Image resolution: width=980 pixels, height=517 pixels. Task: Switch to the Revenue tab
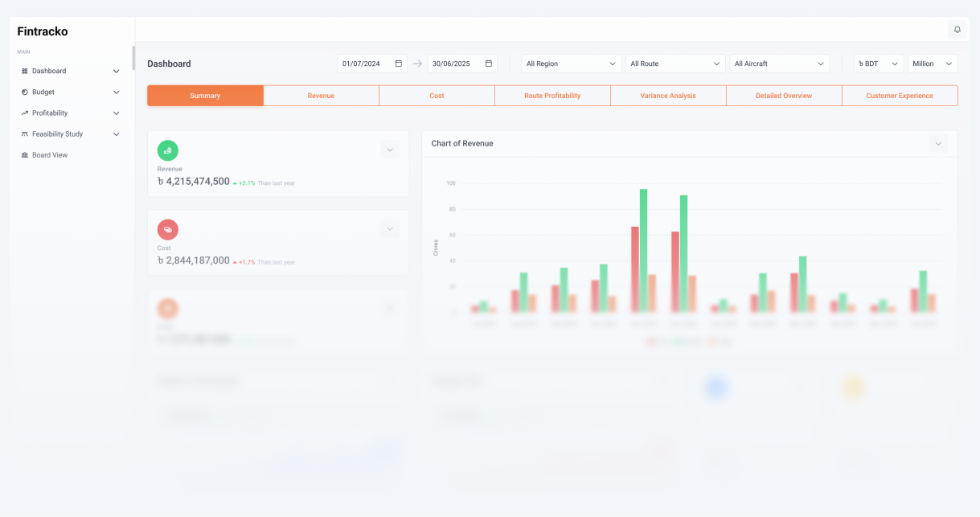coord(321,96)
